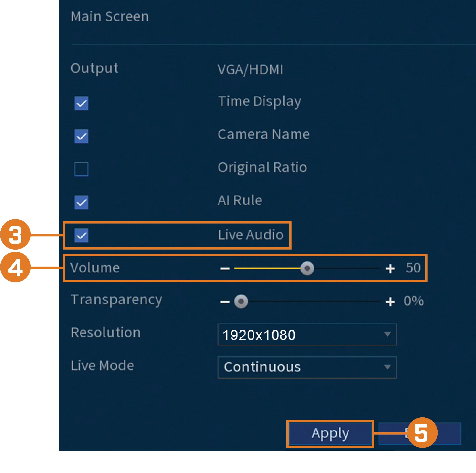476x473 pixels.
Task: Increase transparency with the plus icon
Action: 390,302
